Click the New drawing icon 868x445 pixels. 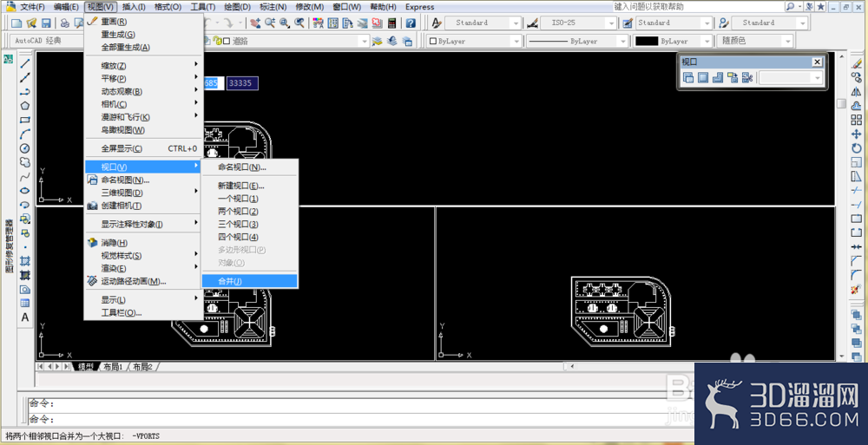[x=16, y=23]
